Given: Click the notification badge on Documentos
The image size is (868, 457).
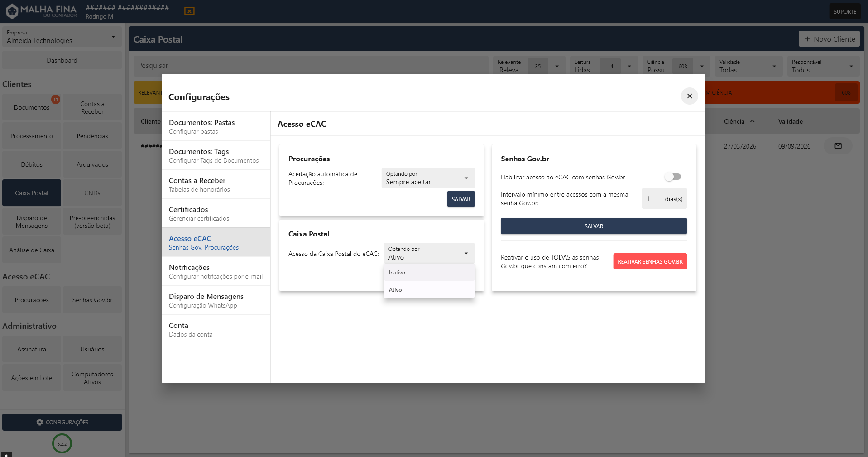Looking at the screenshot, I should pos(56,100).
